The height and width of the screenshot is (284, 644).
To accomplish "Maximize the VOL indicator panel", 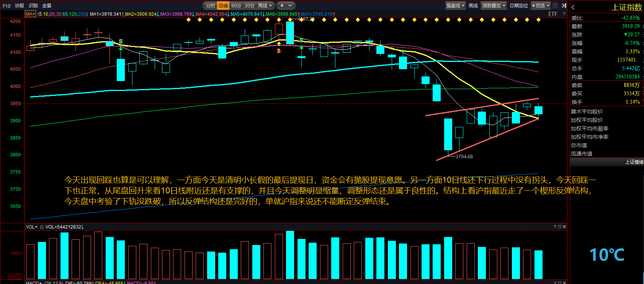I will click(x=560, y=227).
